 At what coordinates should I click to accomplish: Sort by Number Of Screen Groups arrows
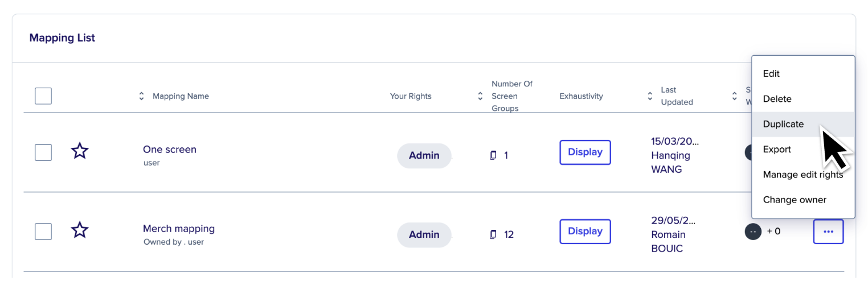point(480,96)
